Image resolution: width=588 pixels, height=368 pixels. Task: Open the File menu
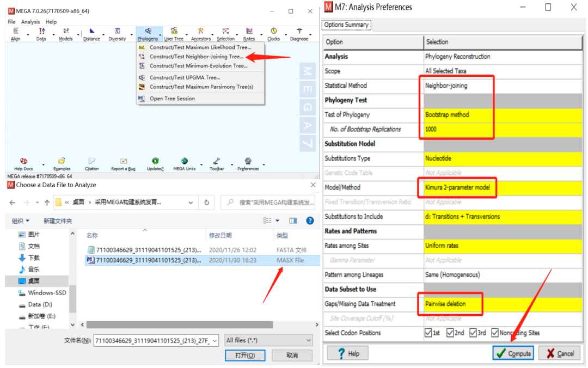coord(11,22)
